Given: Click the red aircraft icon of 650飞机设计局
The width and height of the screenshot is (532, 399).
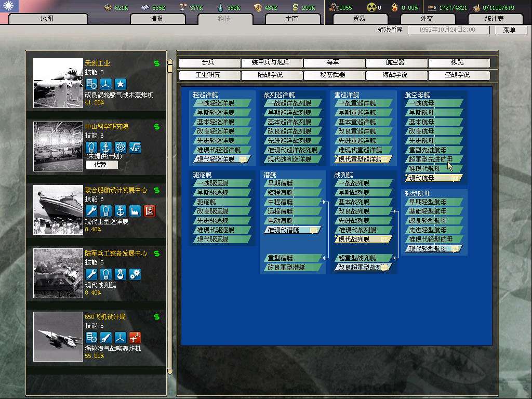Looking at the screenshot, I should point(135,338).
